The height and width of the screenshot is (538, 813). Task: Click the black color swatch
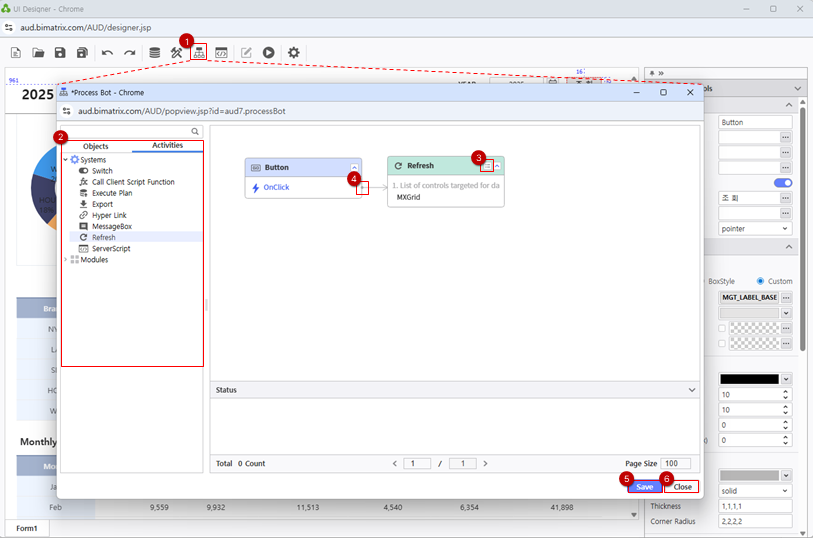(749, 379)
